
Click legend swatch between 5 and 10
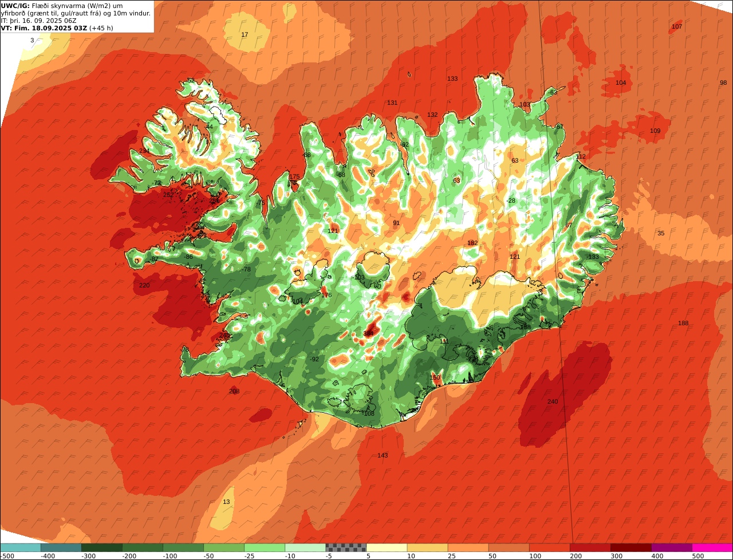click(x=387, y=547)
